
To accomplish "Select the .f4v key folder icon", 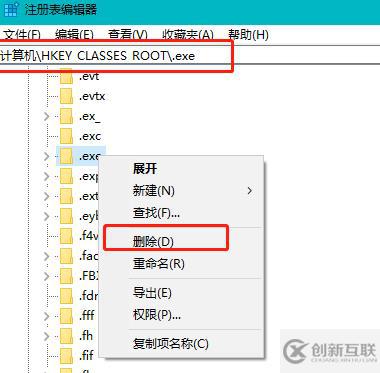I will pyautogui.click(x=66, y=236).
